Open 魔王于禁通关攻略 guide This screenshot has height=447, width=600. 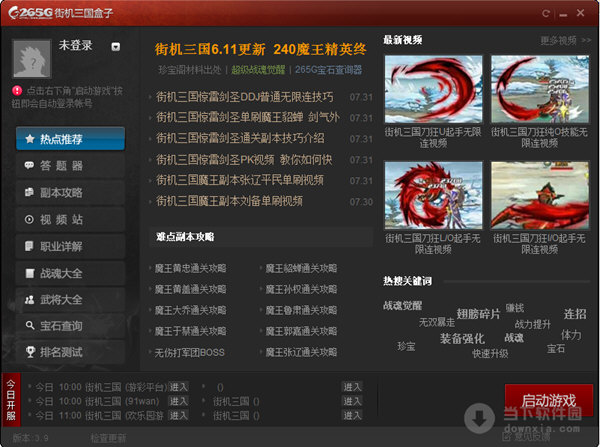191,331
